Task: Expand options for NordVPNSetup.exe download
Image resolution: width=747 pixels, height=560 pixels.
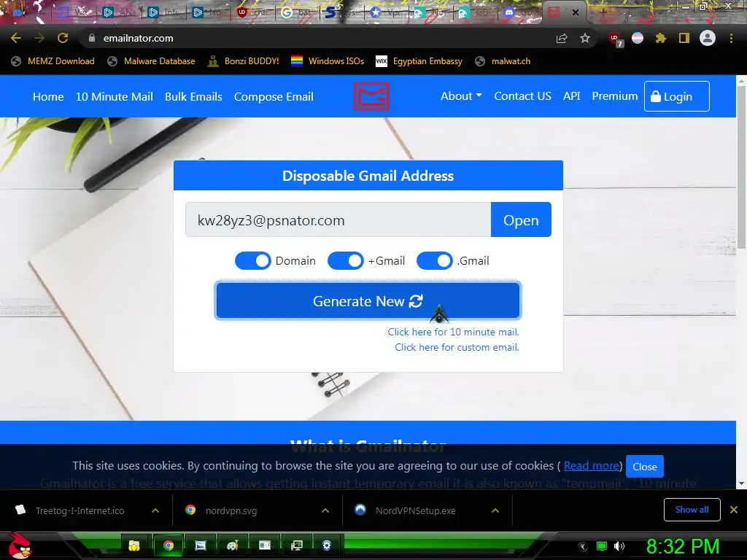Action: [495, 510]
